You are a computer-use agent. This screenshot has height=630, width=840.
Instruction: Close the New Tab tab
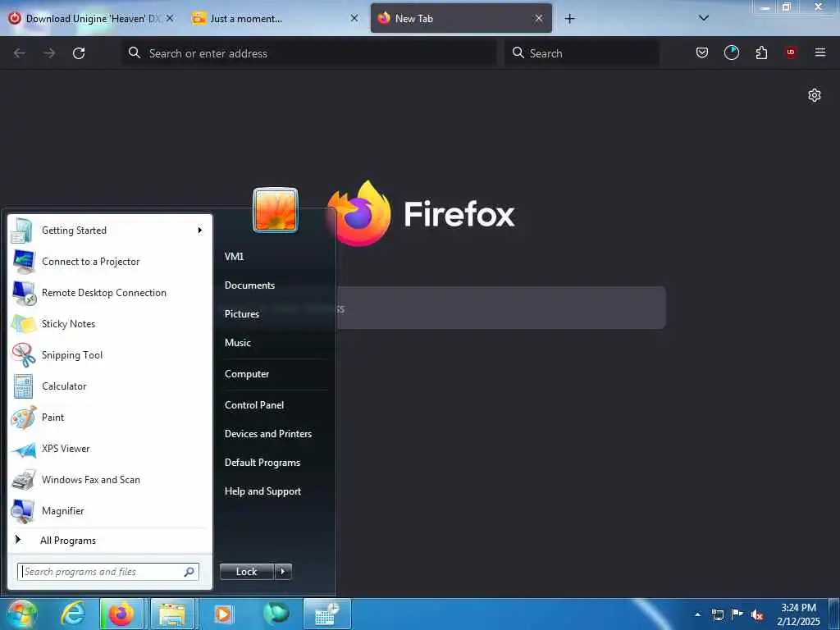point(539,18)
